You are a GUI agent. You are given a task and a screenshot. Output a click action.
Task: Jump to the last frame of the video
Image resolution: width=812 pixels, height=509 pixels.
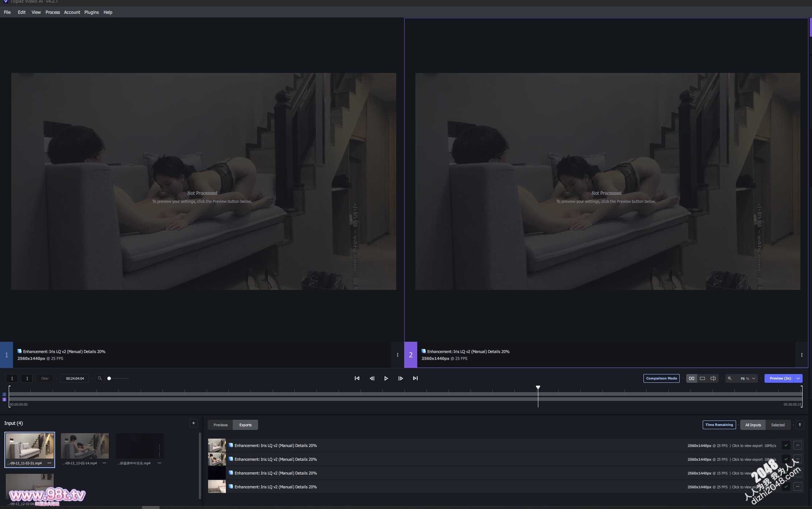415,378
